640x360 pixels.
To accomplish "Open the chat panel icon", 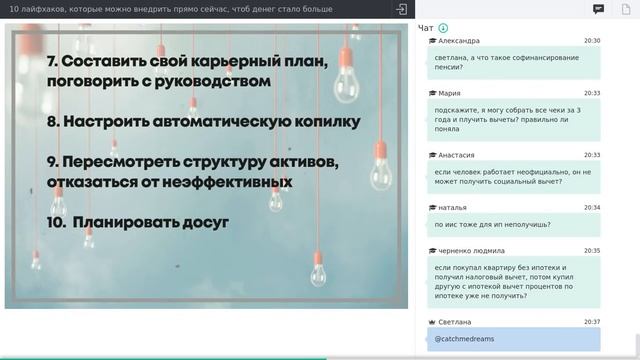I will tap(598, 9).
